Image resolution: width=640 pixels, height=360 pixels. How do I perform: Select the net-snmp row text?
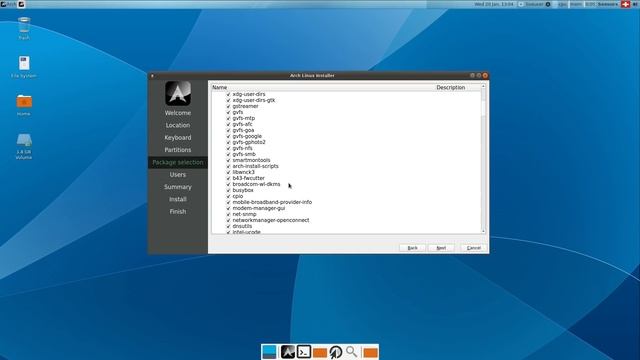pos(244,214)
